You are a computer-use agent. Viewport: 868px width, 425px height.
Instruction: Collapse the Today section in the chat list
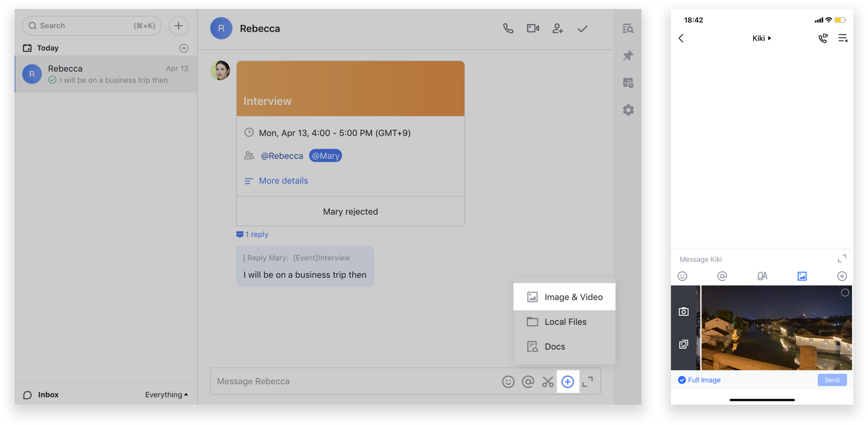tap(184, 48)
